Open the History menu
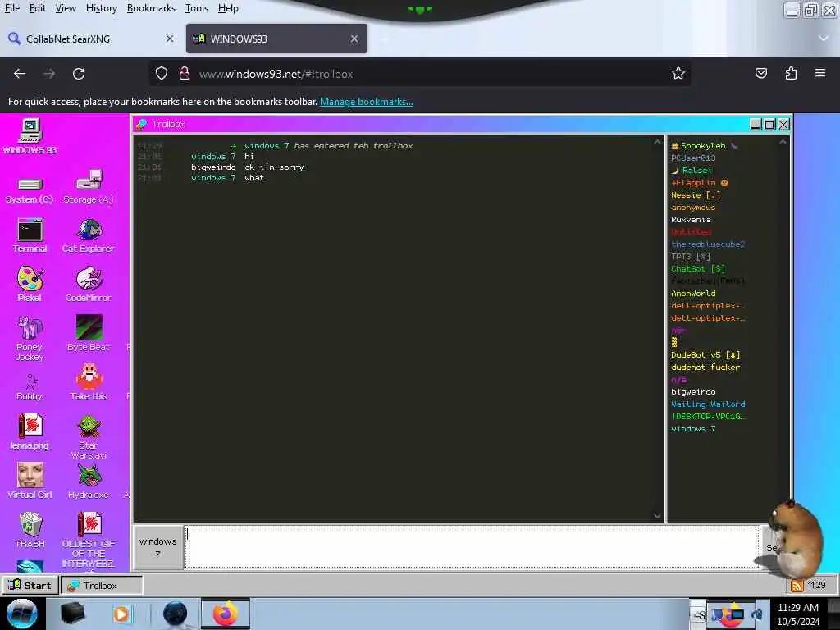Screen dimensions: 840x630 (x=102, y=8)
